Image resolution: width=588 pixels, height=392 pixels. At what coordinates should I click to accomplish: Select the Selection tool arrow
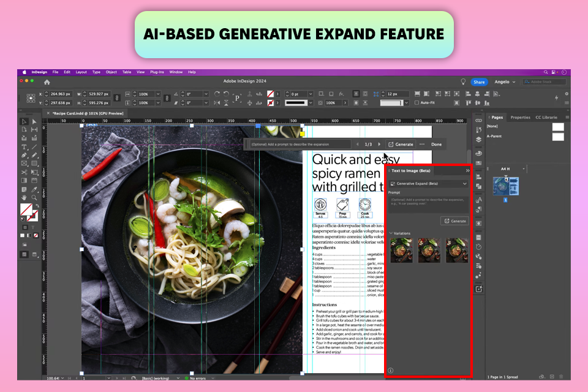[24, 121]
